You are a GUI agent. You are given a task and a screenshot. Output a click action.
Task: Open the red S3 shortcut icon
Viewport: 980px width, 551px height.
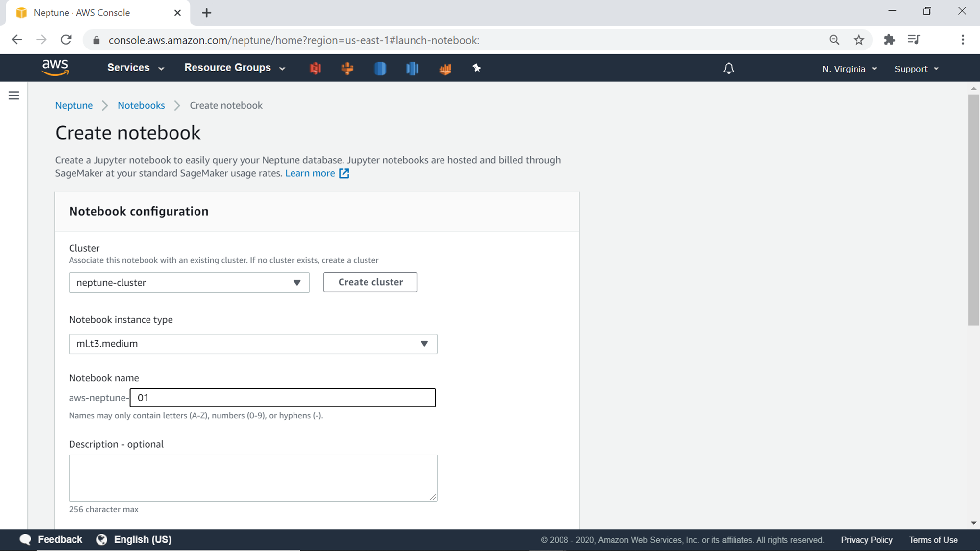[x=315, y=68]
